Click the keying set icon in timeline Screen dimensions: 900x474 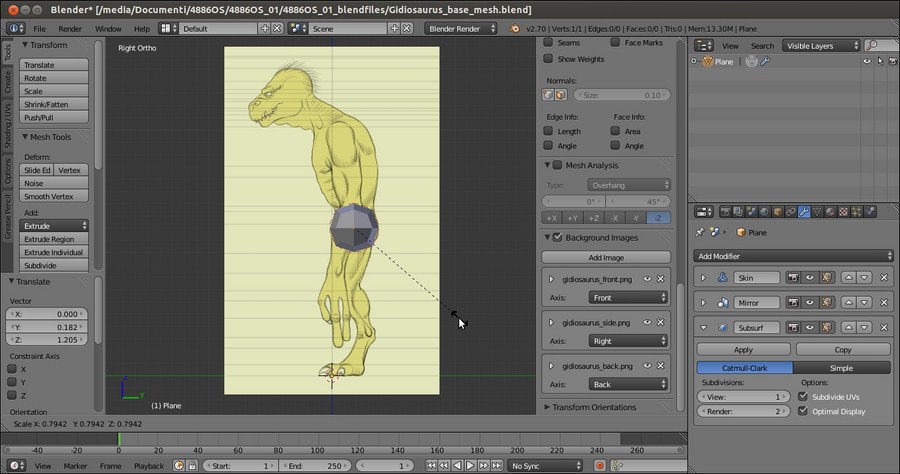pyautogui.click(x=617, y=465)
